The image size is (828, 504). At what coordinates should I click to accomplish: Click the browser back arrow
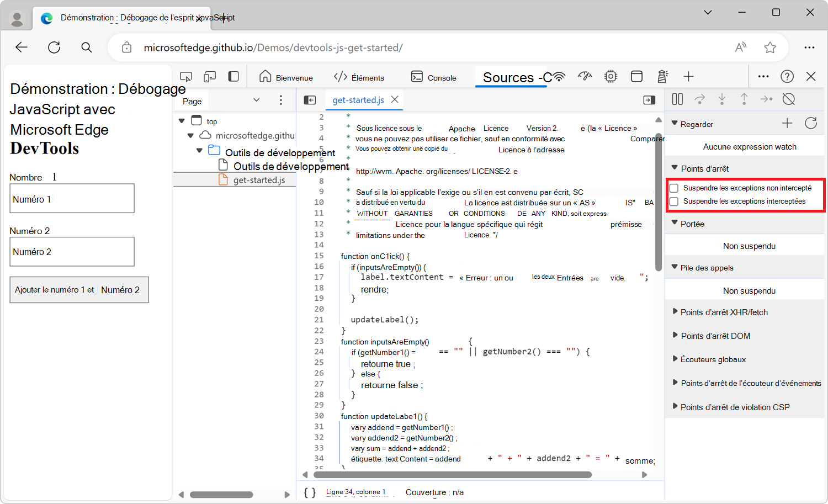pyautogui.click(x=22, y=47)
